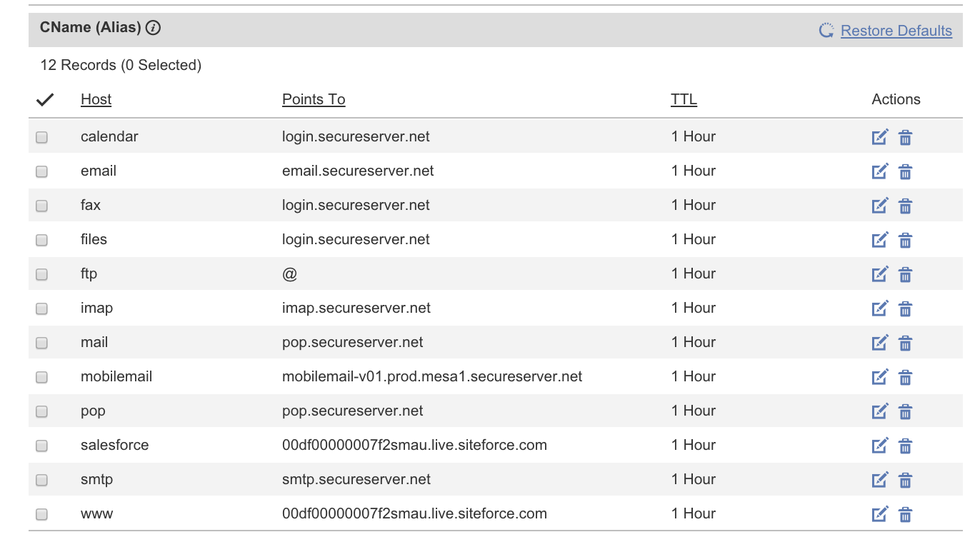
Task: Delete the smtp CNAME record
Action: (905, 480)
